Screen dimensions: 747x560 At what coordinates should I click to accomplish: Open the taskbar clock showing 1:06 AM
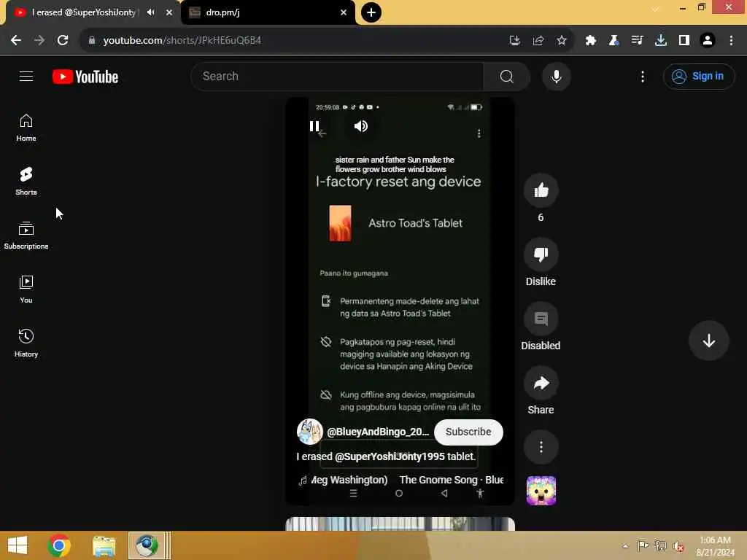715,545
